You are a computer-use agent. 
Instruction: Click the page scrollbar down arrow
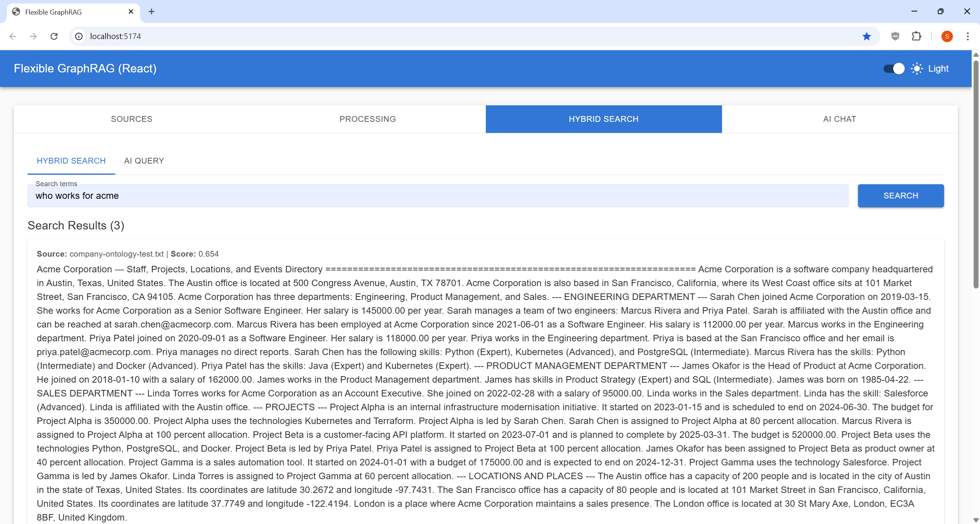(976, 520)
